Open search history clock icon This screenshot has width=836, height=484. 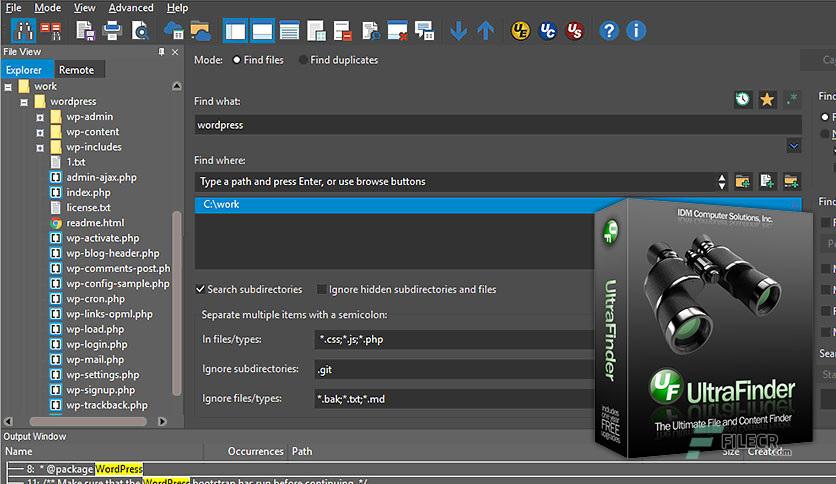743,99
